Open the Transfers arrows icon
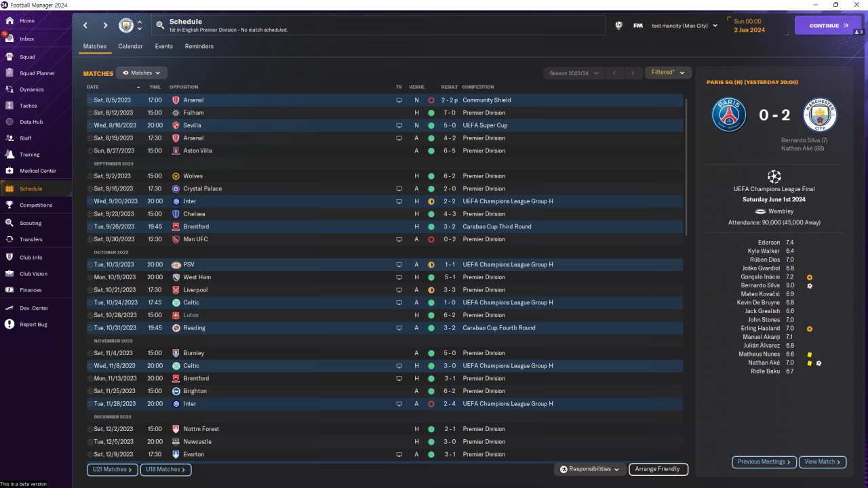 9,239
